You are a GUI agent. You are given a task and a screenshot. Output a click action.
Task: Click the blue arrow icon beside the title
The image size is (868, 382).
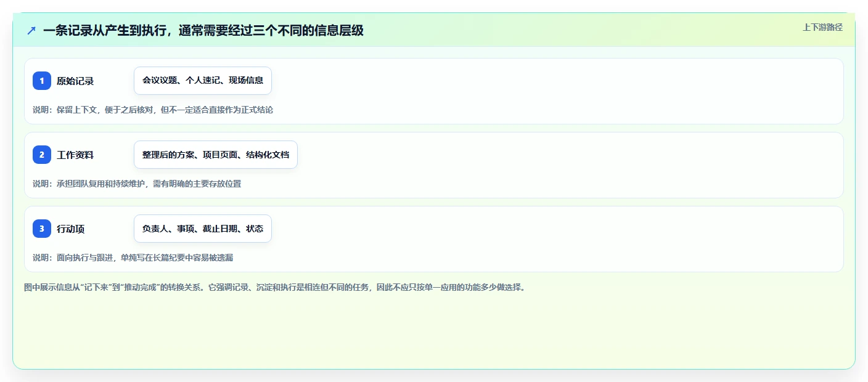(x=31, y=30)
